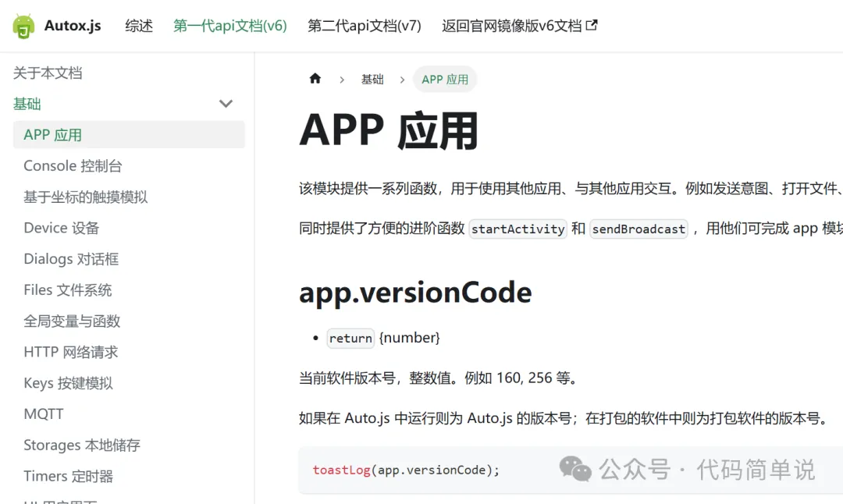Open Device 设备 sidebar page
Screen dimensions: 843x504
[62, 228]
